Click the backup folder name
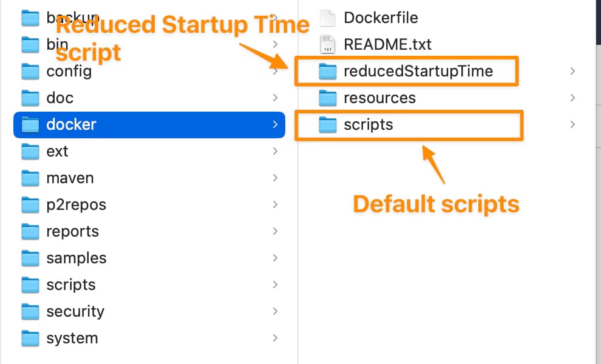The image size is (601, 364). 73,18
